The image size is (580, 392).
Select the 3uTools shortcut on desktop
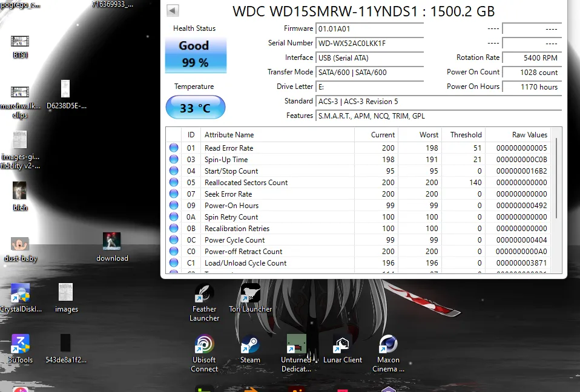click(x=20, y=349)
